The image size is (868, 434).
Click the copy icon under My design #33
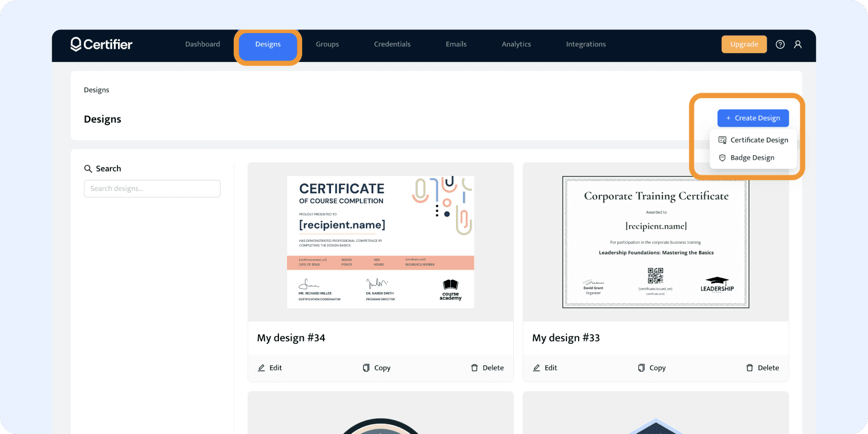click(641, 368)
